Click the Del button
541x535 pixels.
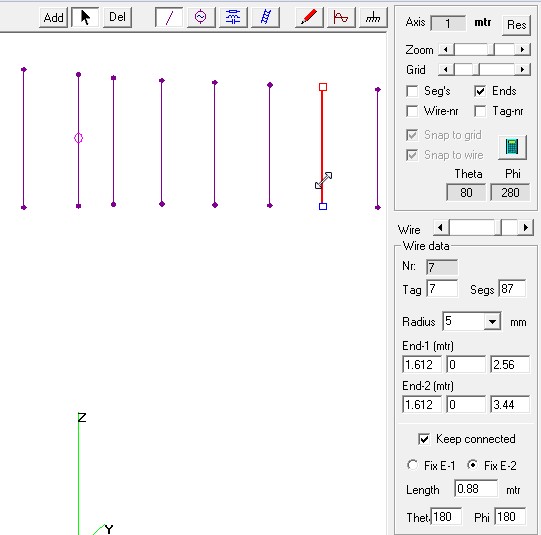coord(117,17)
